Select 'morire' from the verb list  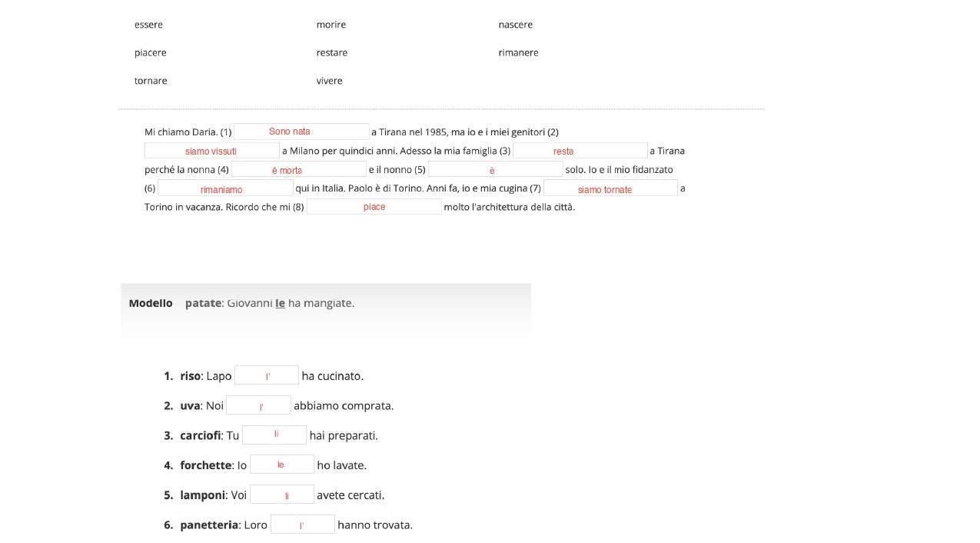pos(331,25)
